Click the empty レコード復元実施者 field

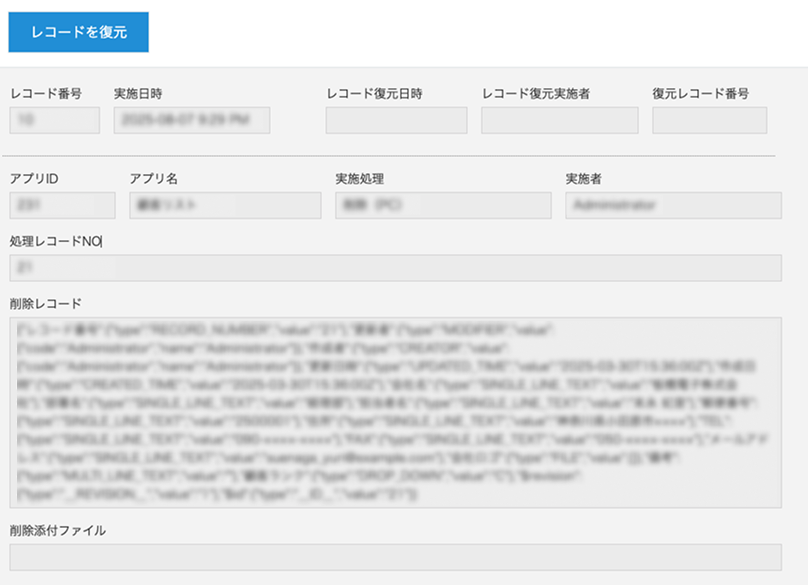[560, 120]
